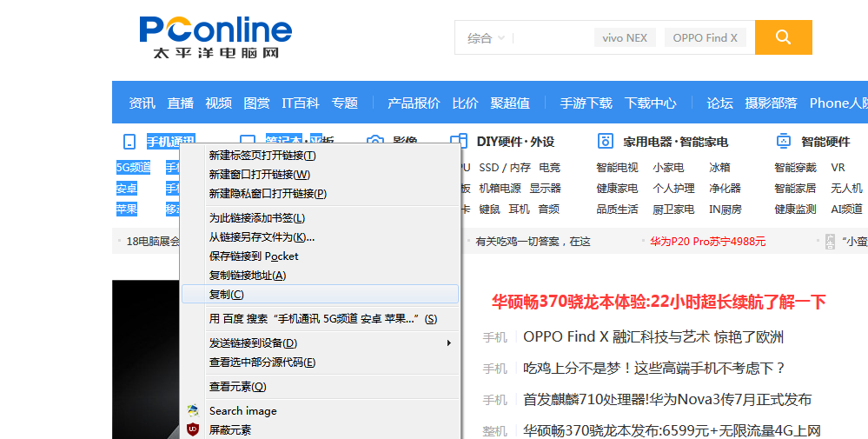The height and width of the screenshot is (439, 868).
Task: Open the red 华硕畅370骁龙本体验 headline
Action: coord(659,302)
